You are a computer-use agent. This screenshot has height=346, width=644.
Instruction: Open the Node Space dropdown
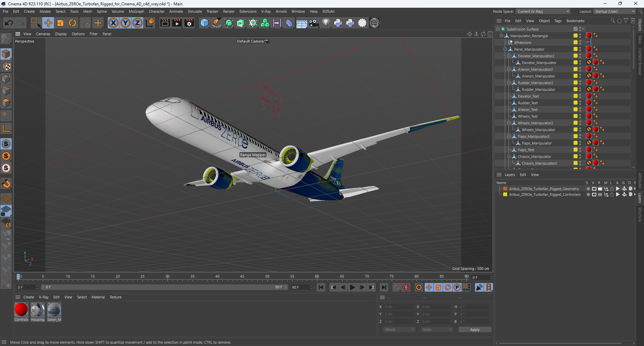(543, 11)
